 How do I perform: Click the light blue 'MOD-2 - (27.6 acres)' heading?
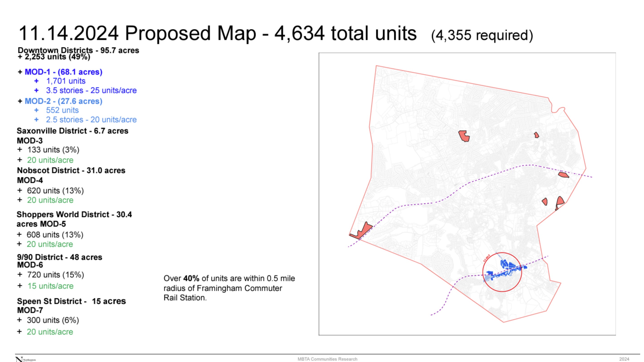coord(64,101)
